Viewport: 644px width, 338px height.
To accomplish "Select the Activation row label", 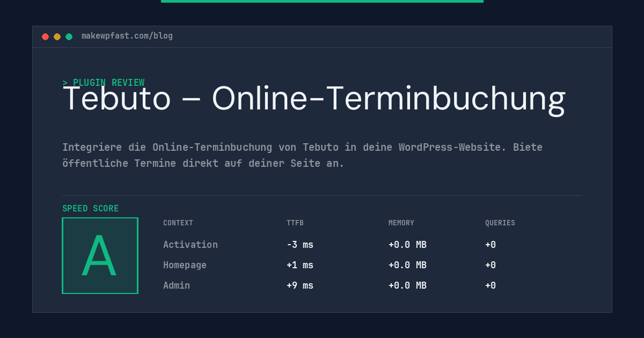I will (191, 245).
